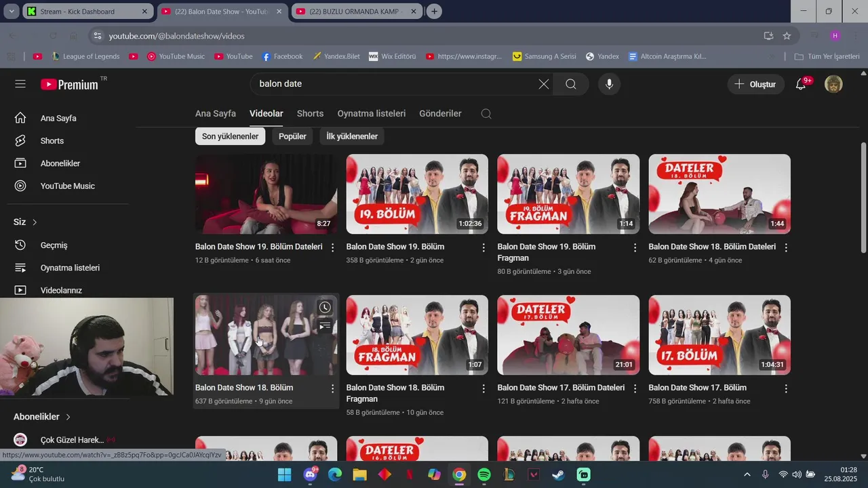Add 18. Bölüm to queue icon

pyautogui.click(x=325, y=326)
